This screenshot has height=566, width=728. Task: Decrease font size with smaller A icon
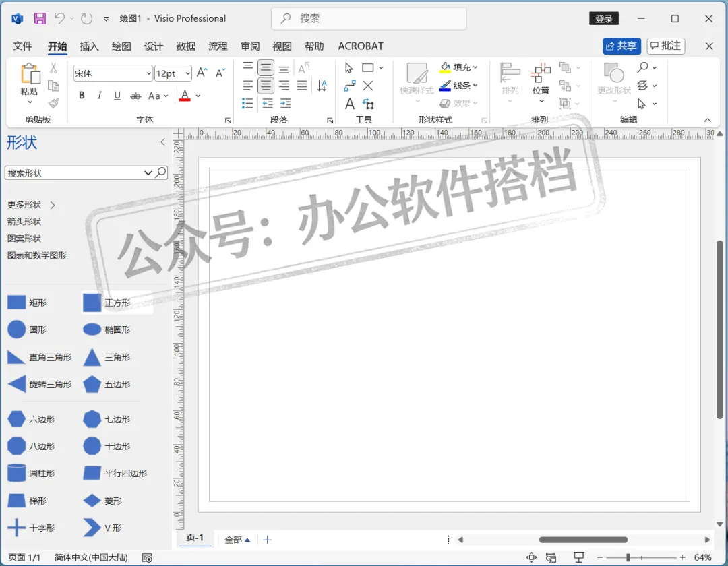220,73
